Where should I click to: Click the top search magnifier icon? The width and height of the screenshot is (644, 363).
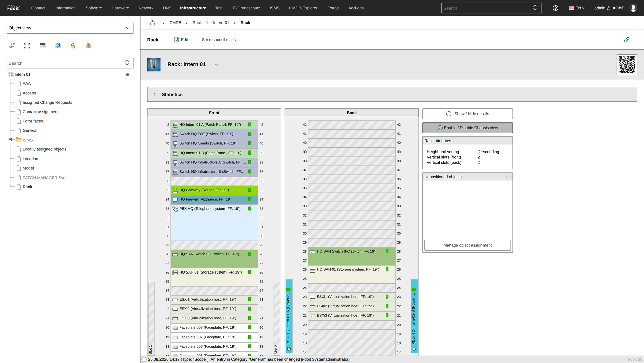pyautogui.click(x=535, y=8)
